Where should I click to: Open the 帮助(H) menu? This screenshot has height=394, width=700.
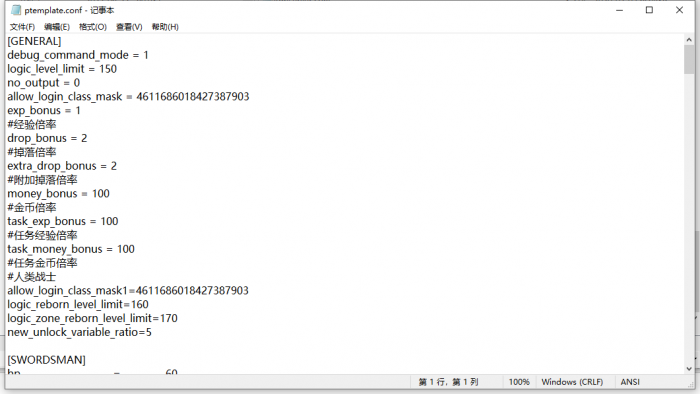tap(165, 27)
